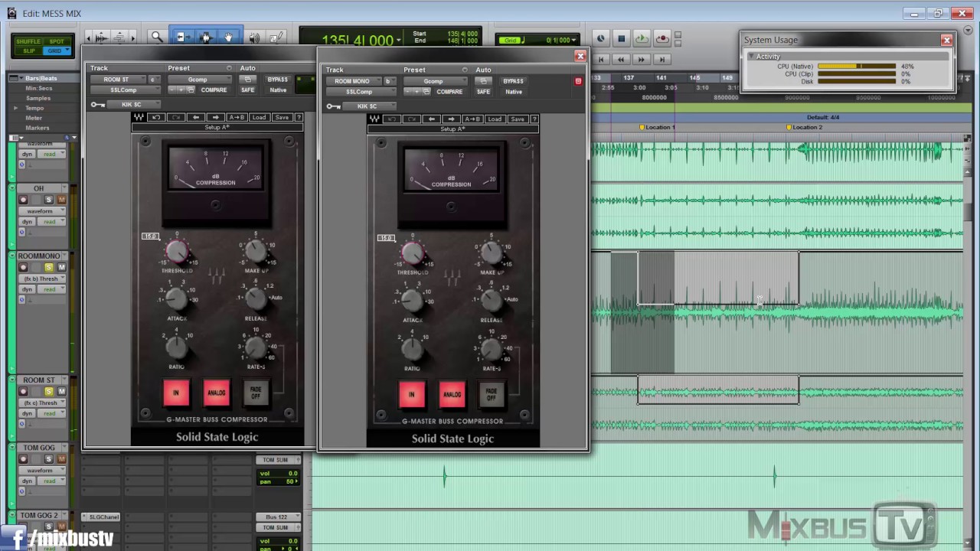This screenshot has width=980, height=551.
Task: Select the Selector waveform tool
Action: click(205, 37)
